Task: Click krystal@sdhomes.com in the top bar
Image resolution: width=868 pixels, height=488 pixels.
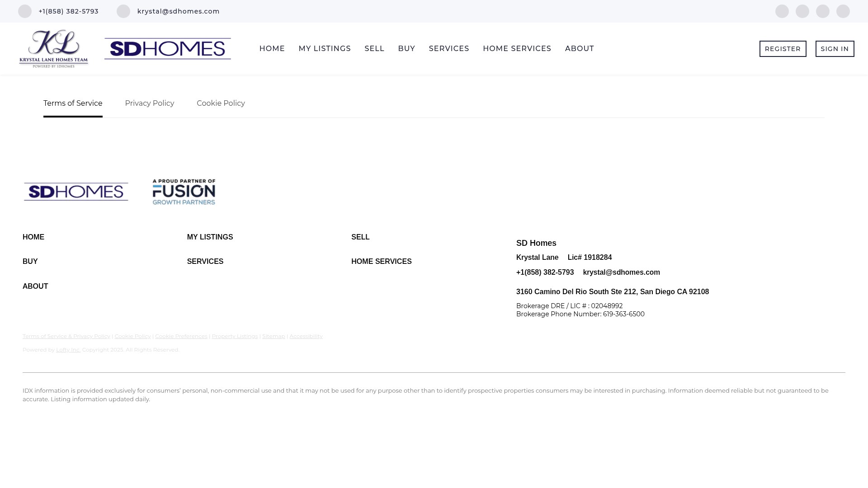Action: tap(179, 11)
